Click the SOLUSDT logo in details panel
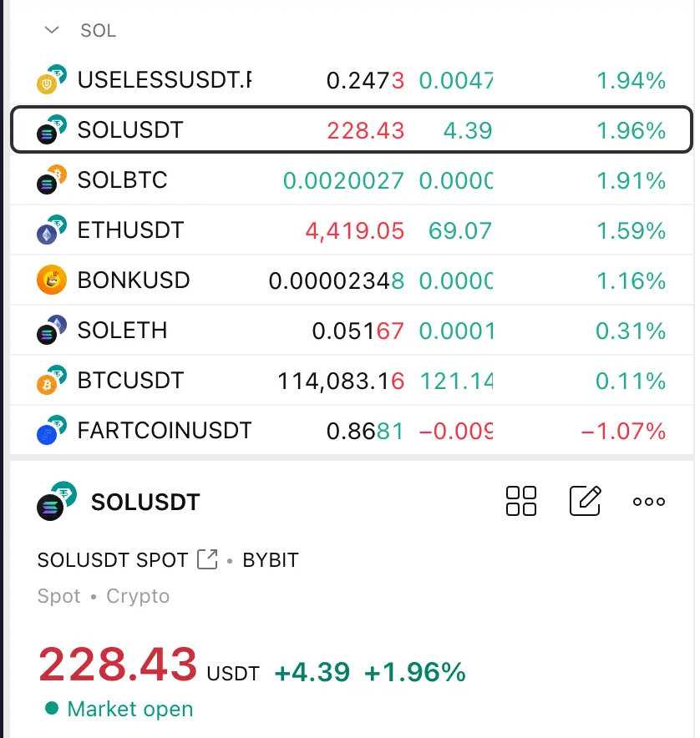The image size is (700, 738). [x=56, y=501]
